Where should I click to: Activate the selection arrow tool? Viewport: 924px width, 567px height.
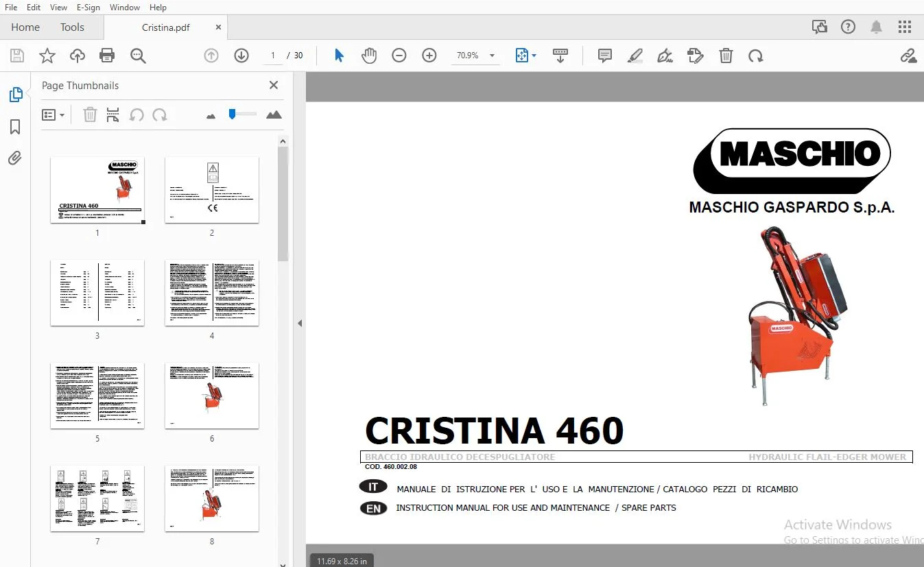click(x=339, y=56)
